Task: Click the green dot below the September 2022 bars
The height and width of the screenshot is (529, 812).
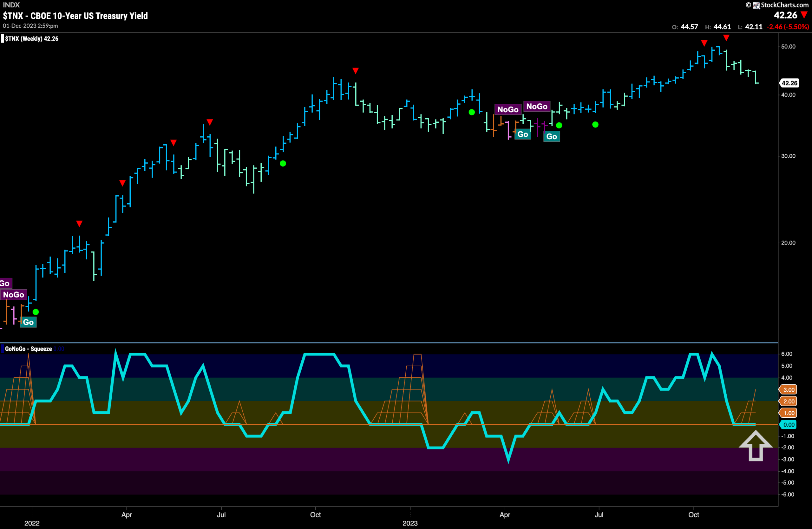Action: pos(283,163)
